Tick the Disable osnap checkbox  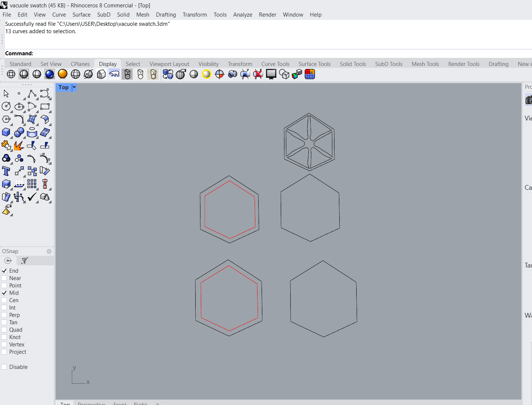click(4, 367)
